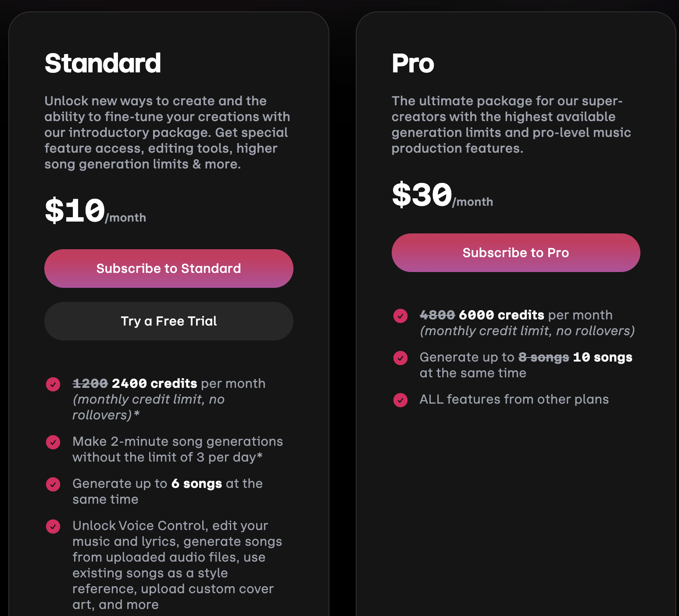
Task: Click checkmark beside Generate up to 6 songs
Action: [53, 484]
